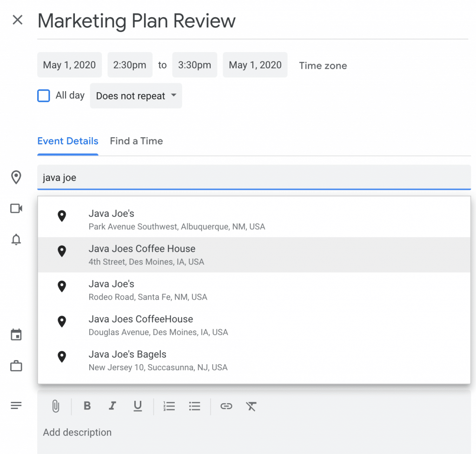Insert a numbered list in description
476x454 pixels.
[169, 406]
